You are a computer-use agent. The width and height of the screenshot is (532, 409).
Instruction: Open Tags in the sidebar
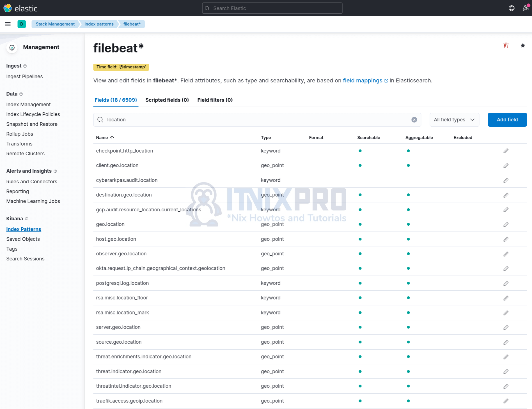[x=12, y=249]
